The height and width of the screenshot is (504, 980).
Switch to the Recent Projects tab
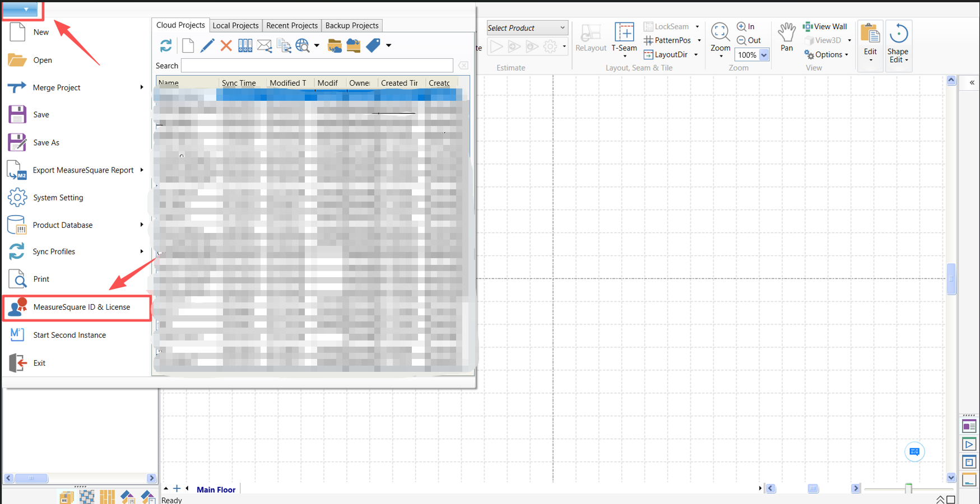point(292,26)
